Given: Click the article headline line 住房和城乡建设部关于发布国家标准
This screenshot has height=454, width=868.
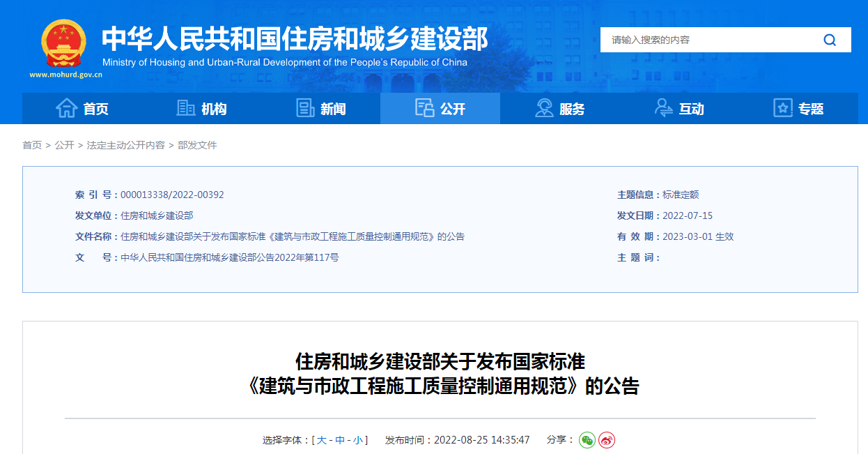Looking at the screenshot, I should (x=440, y=361).
